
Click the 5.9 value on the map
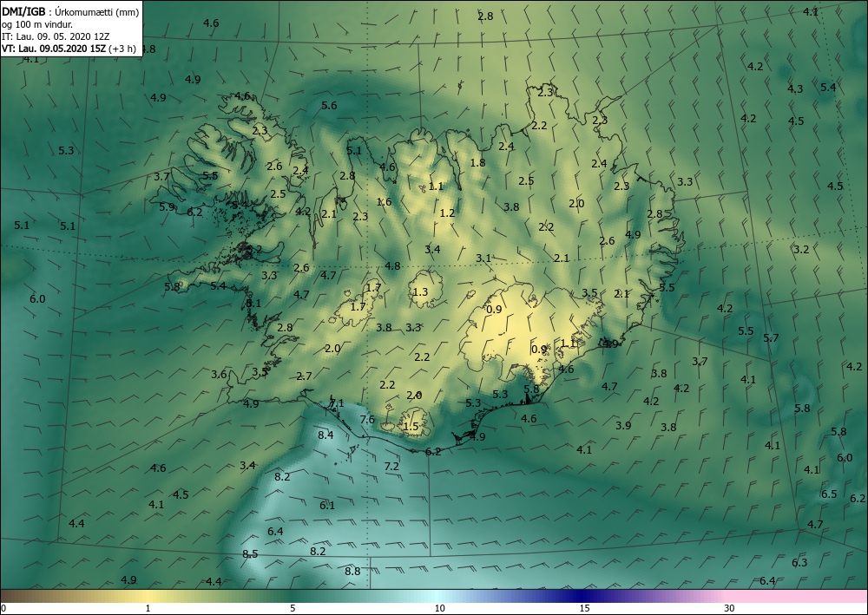pos(167,206)
